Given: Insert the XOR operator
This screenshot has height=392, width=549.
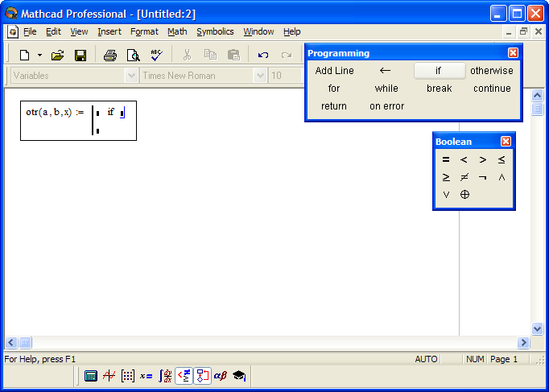Looking at the screenshot, I should click(464, 195).
